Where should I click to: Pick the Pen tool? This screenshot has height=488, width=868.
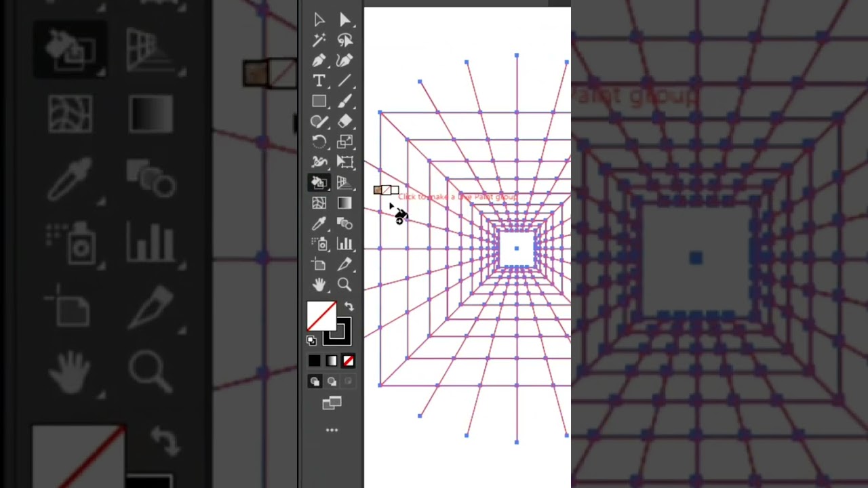click(319, 61)
